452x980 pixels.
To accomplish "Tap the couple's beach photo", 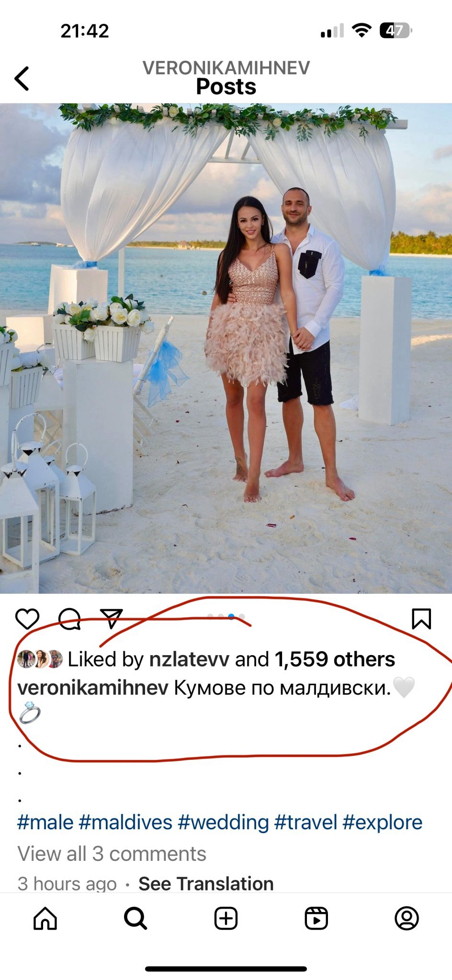I will (x=226, y=348).
